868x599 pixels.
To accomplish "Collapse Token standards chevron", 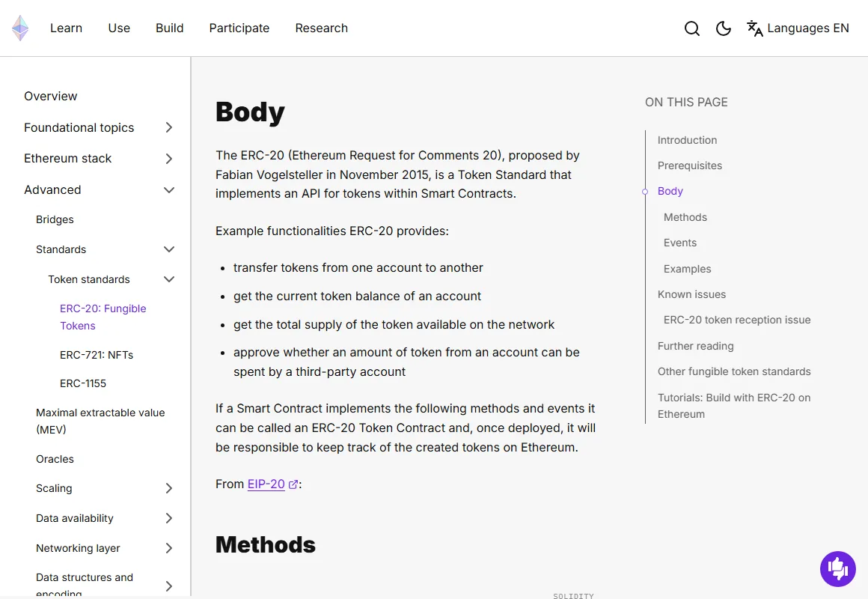I will click(169, 279).
